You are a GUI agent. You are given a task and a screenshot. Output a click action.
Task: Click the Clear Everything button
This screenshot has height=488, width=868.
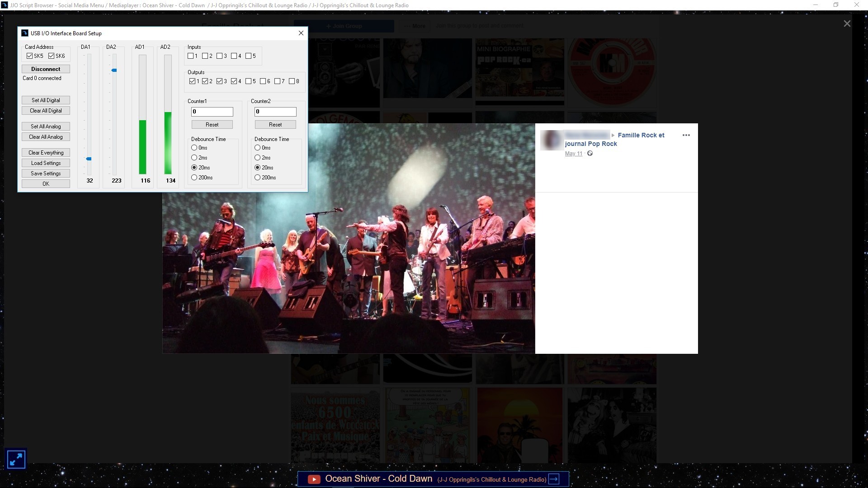coord(46,153)
